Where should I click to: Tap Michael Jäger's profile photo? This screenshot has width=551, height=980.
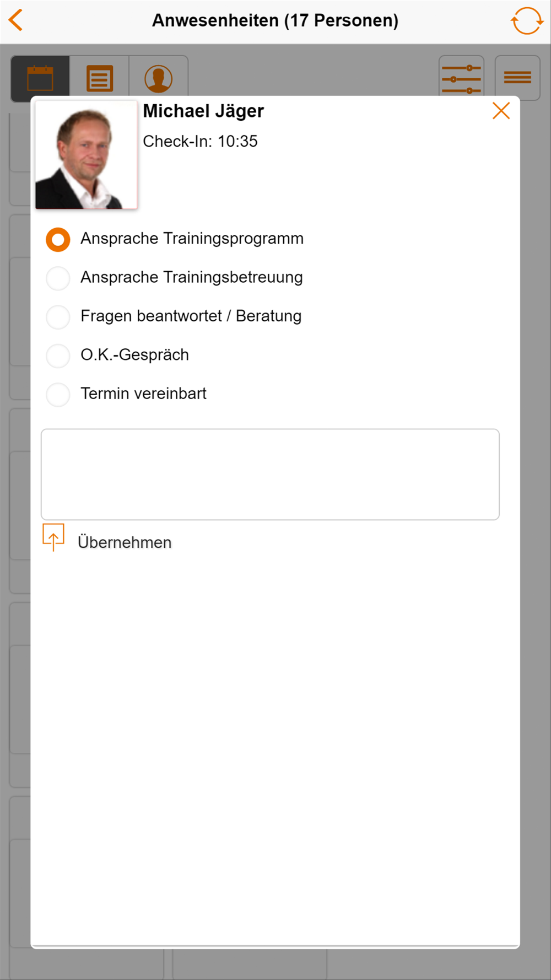click(x=87, y=155)
